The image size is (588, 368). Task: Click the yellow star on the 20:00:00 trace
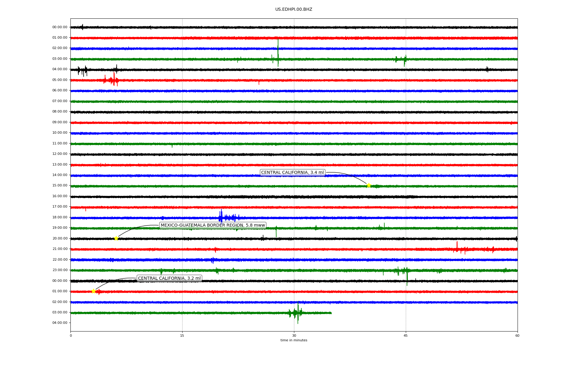point(116,238)
